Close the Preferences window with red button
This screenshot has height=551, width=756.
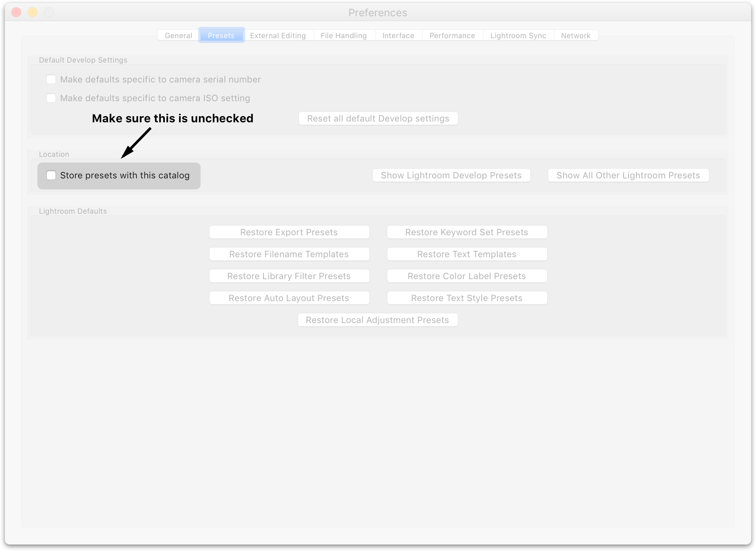click(16, 13)
